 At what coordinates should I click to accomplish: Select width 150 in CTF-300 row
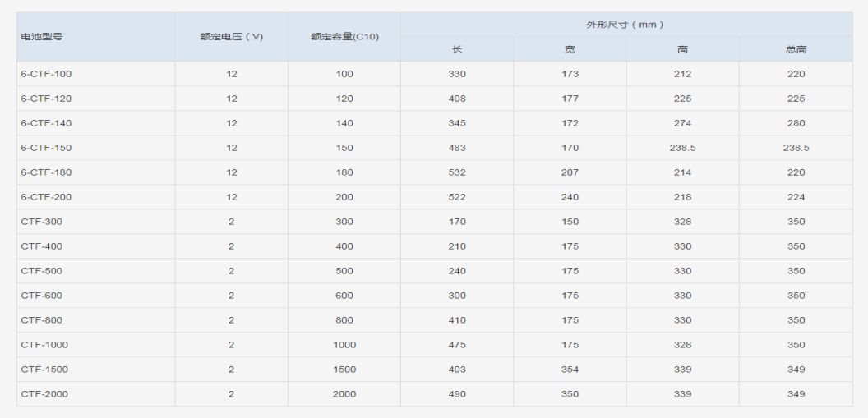point(570,222)
